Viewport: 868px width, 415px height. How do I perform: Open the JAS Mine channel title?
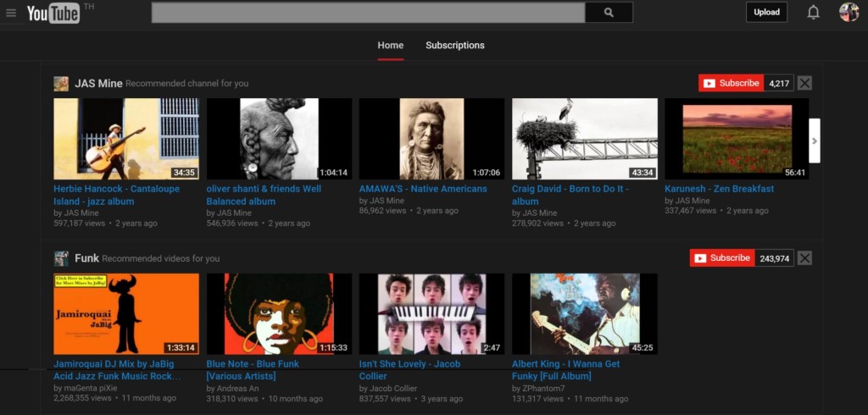[98, 84]
